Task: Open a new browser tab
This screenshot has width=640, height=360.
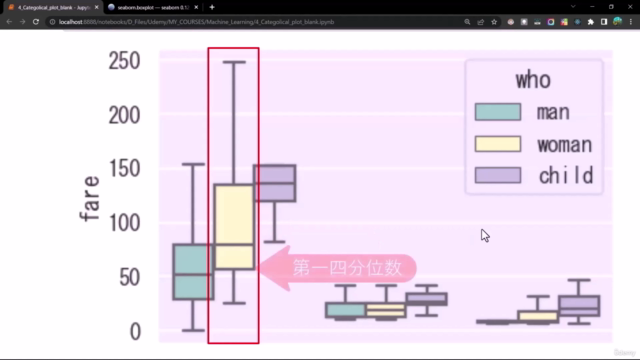Action: [212, 7]
